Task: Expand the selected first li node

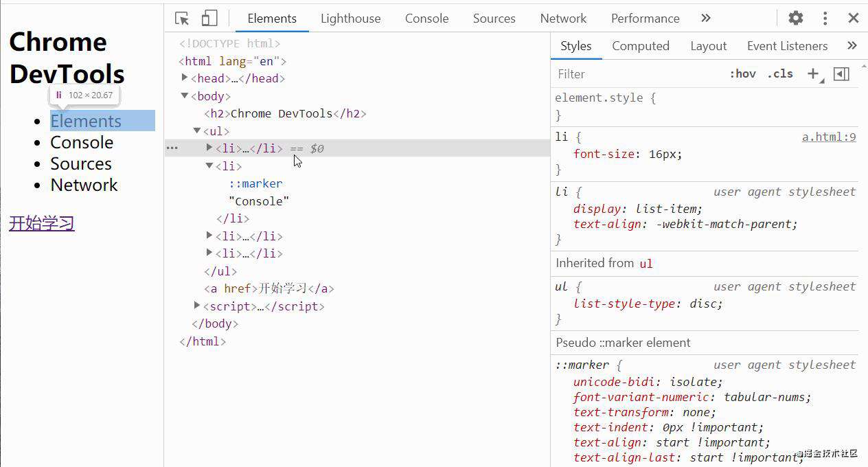Action: (x=209, y=148)
